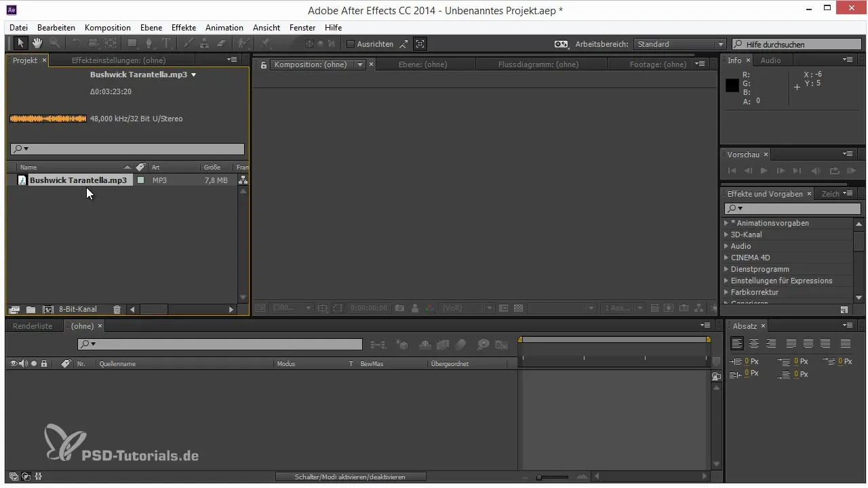Image resolution: width=868 pixels, height=488 pixels.
Task: Click the Frame Blending icon in timeline
Action: pos(443,344)
